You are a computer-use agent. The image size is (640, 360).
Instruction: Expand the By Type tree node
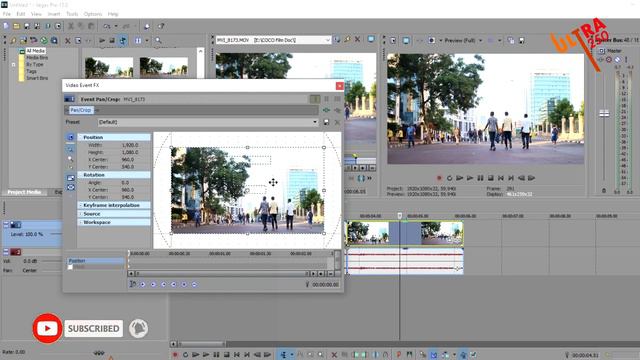pyautogui.click(x=13, y=64)
